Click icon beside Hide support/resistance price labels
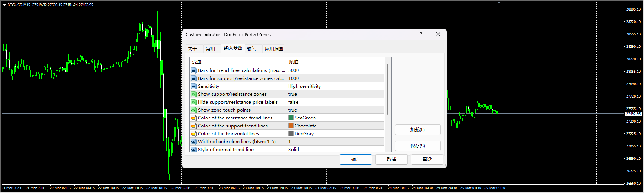This screenshot has height=193, width=644. [x=194, y=102]
